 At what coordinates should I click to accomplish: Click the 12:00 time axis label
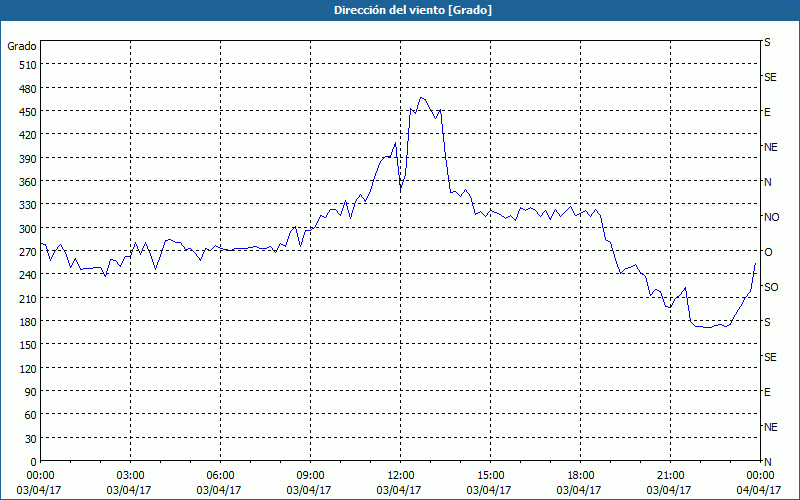[x=401, y=475]
